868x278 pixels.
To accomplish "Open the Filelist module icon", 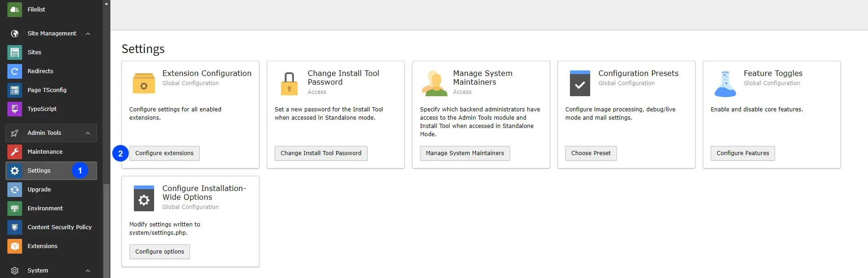I will point(15,9).
